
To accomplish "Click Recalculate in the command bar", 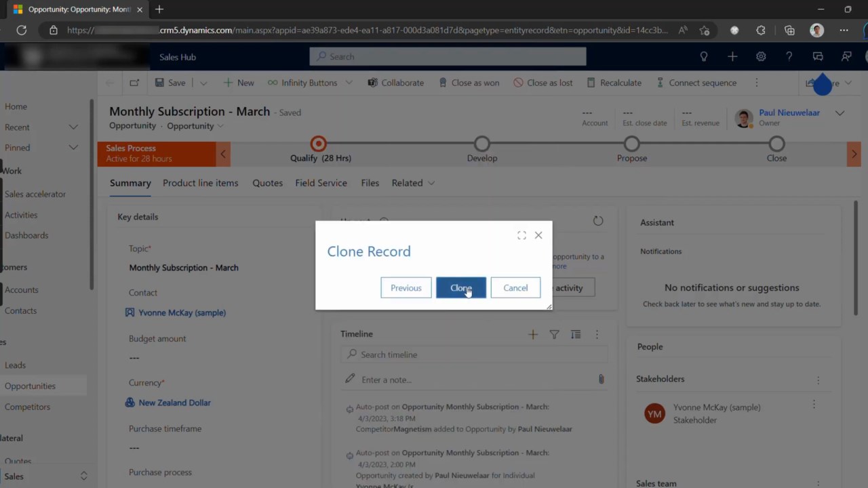I will click(x=614, y=83).
